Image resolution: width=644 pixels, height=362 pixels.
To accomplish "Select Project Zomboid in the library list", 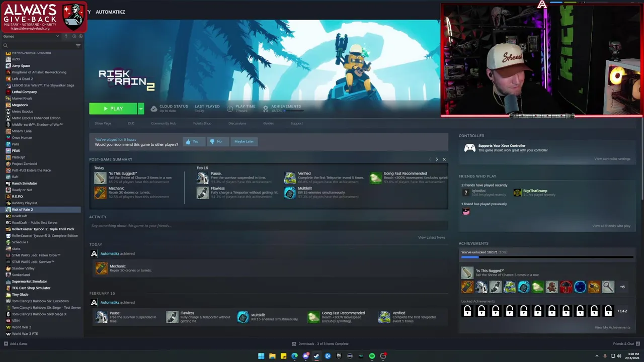I will pos(24,164).
